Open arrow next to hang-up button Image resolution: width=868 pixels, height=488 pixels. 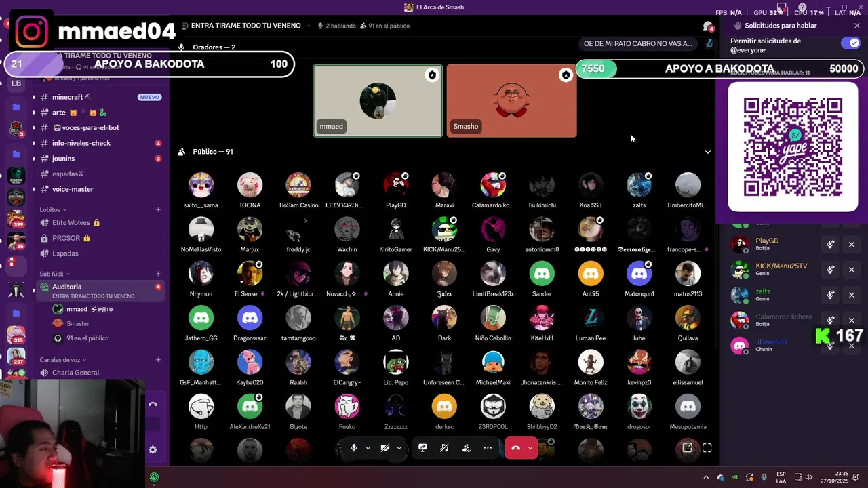pos(530,448)
